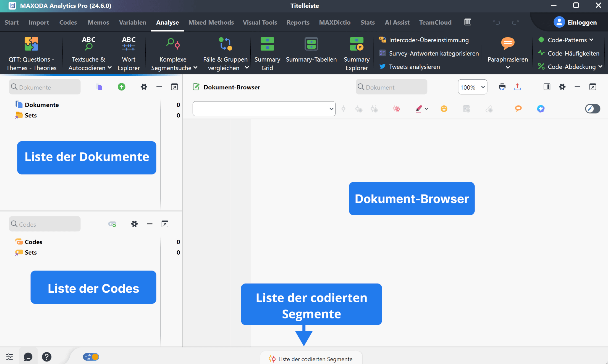Viewport: 608px width, 364px height.
Task: Code with emoticon smiley icon
Action: coord(444,109)
